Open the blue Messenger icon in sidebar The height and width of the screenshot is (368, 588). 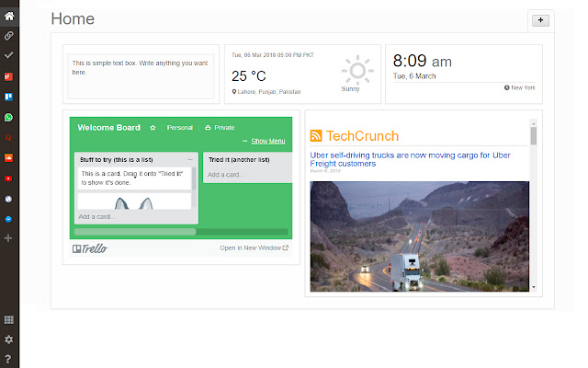(x=8, y=219)
